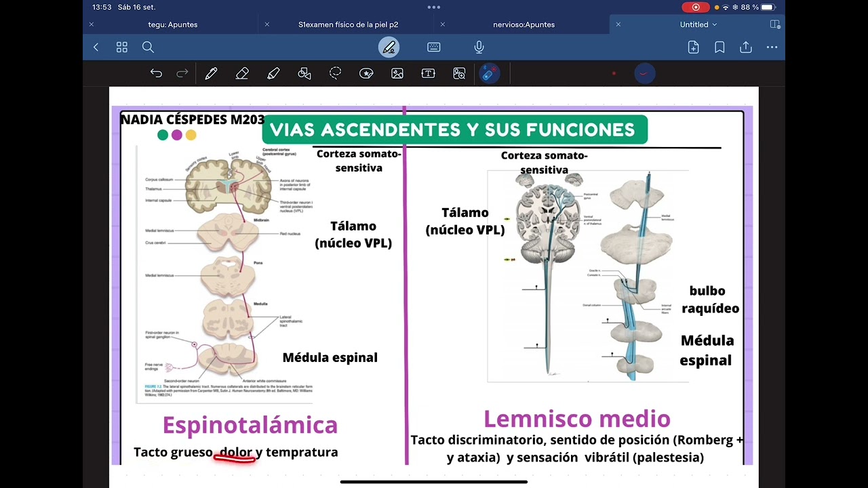This screenshot has height=488, width=868.
Task: Choose the curved laser stroke style
Action: 644,73
